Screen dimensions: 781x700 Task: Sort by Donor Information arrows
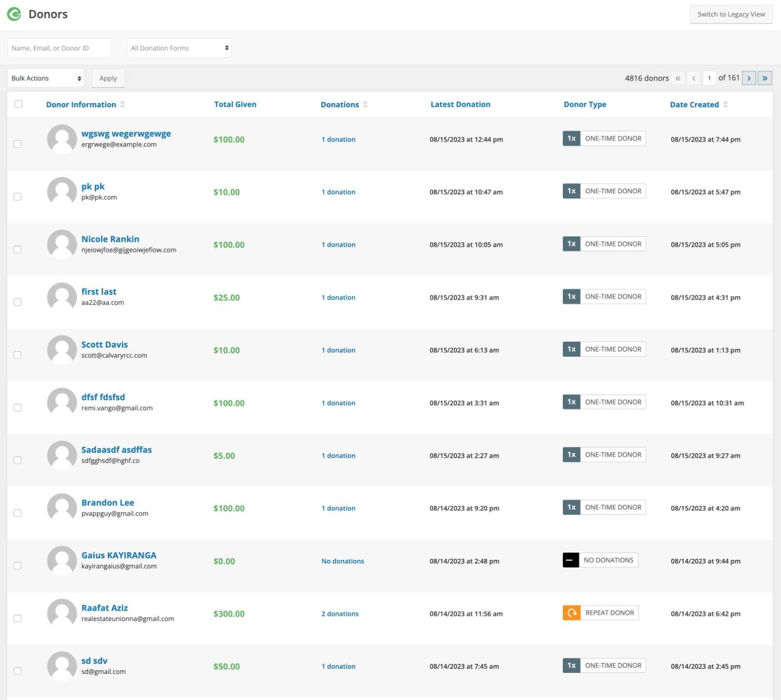[122, 105]
